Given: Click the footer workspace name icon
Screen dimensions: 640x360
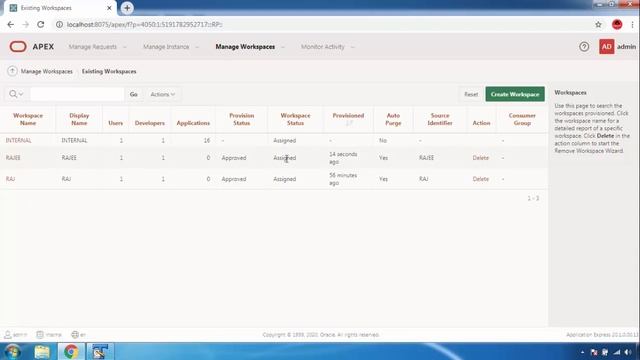Looking at the screenshot, I should click(40, 335).
